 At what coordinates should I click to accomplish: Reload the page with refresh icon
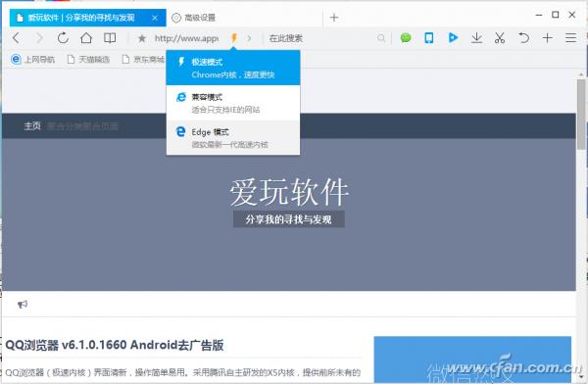[63, 38]
